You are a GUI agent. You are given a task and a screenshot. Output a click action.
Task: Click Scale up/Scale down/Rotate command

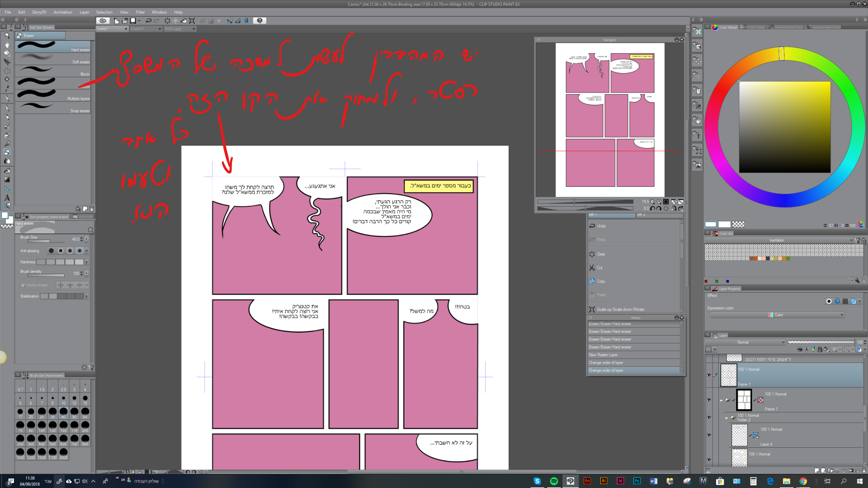coord(620,310)
